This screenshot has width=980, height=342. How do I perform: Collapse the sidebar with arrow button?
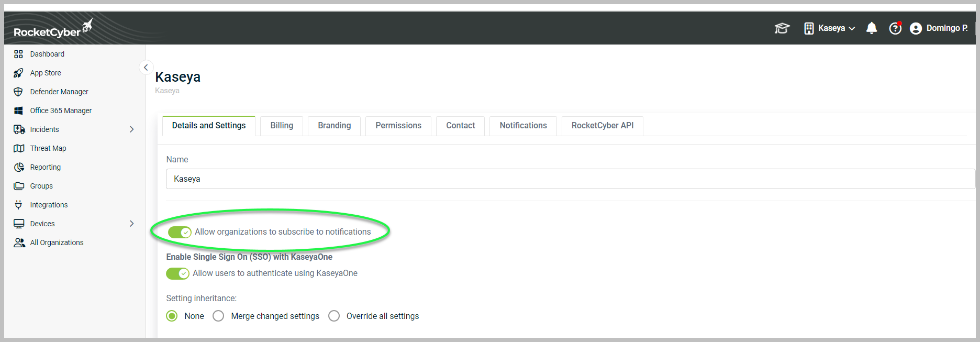click(146, 68)
